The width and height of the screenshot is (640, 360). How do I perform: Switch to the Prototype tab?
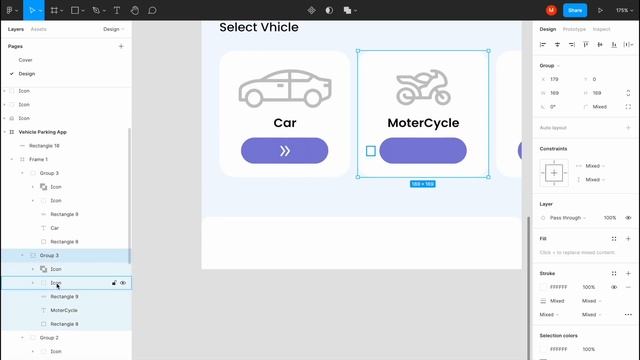point(574,29)
